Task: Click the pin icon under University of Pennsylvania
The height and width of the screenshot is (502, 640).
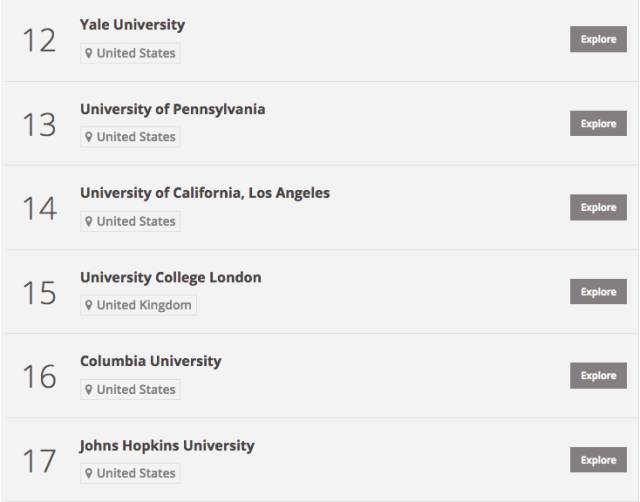Action: click(89, 137)
